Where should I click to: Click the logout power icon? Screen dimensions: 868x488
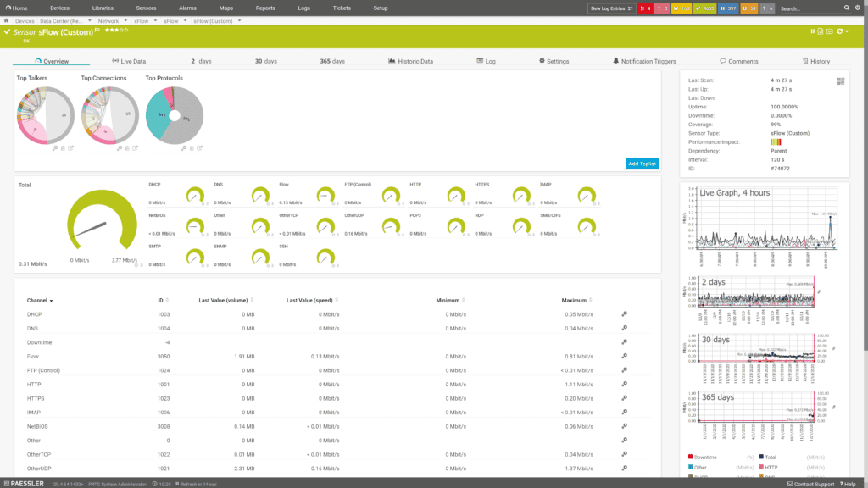(858, 8)
